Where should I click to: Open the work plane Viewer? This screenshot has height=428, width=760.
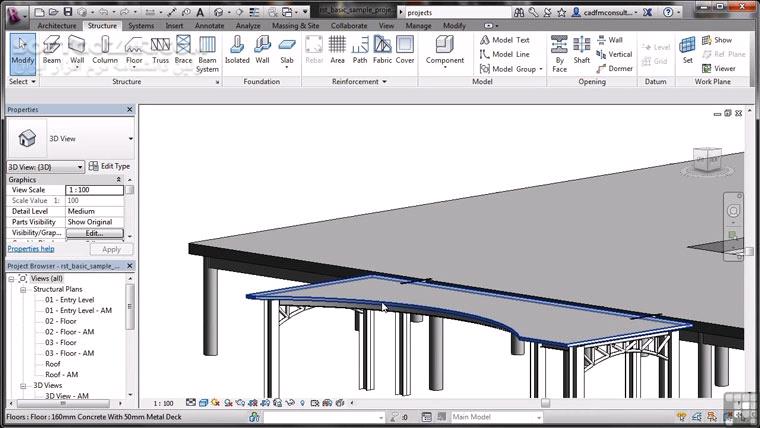(x=719, y=69)
